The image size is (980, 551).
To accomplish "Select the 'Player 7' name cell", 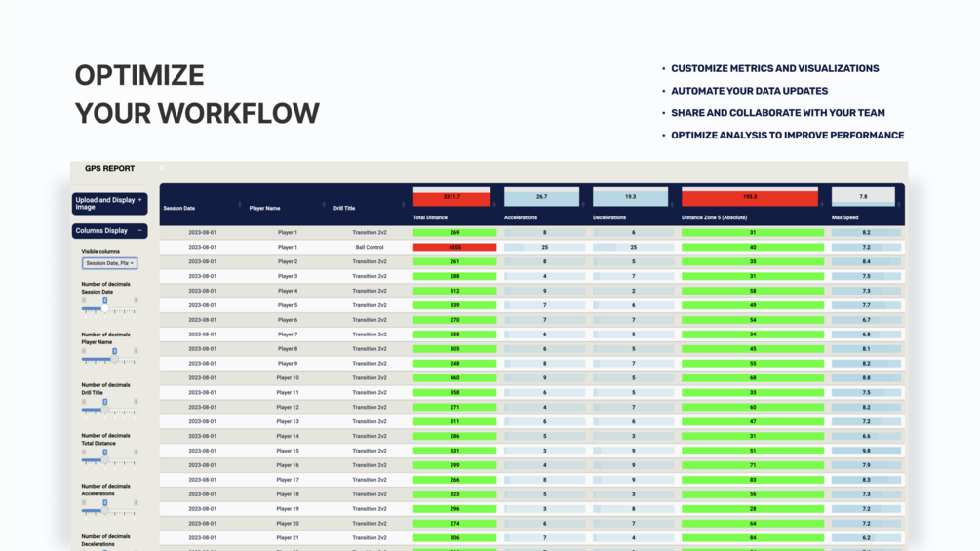I will 288,335.
